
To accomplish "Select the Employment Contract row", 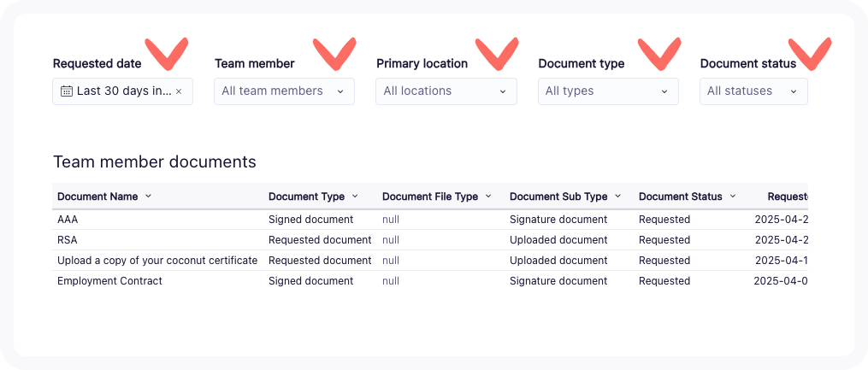I will click(x=109, y=281).
